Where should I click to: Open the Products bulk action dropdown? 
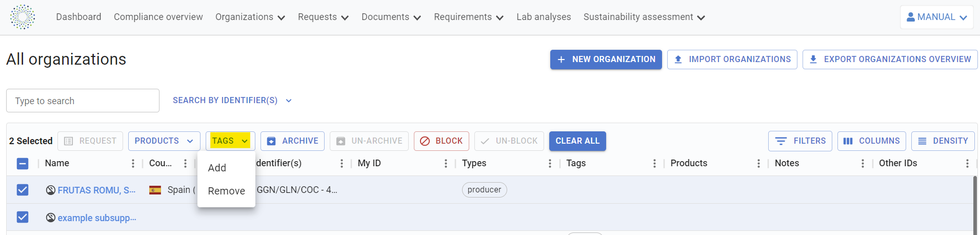coord(164,141)
